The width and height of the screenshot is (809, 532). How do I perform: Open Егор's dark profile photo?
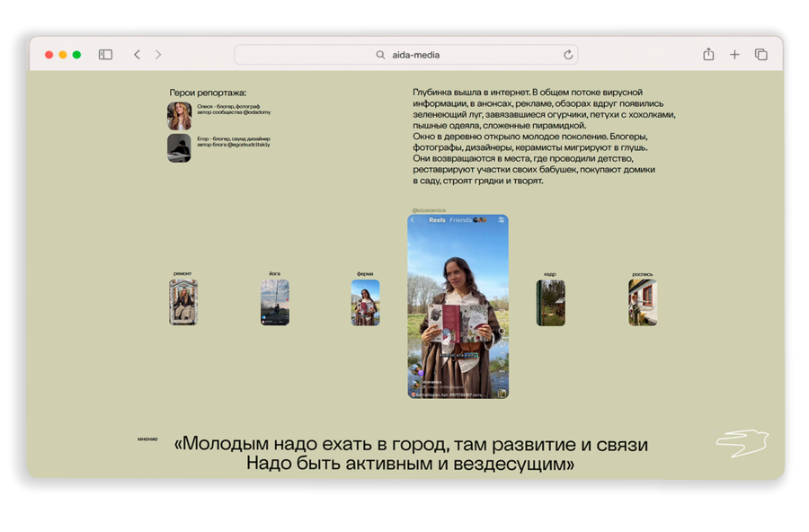pos(179,148)
